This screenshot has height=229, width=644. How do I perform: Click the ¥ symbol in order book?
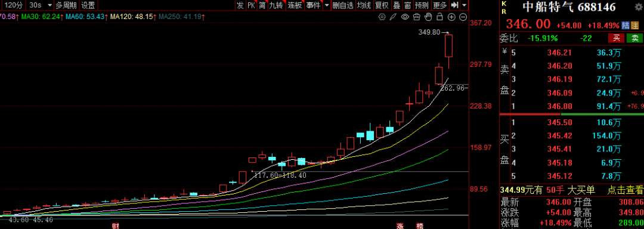(x=504, y=51)
